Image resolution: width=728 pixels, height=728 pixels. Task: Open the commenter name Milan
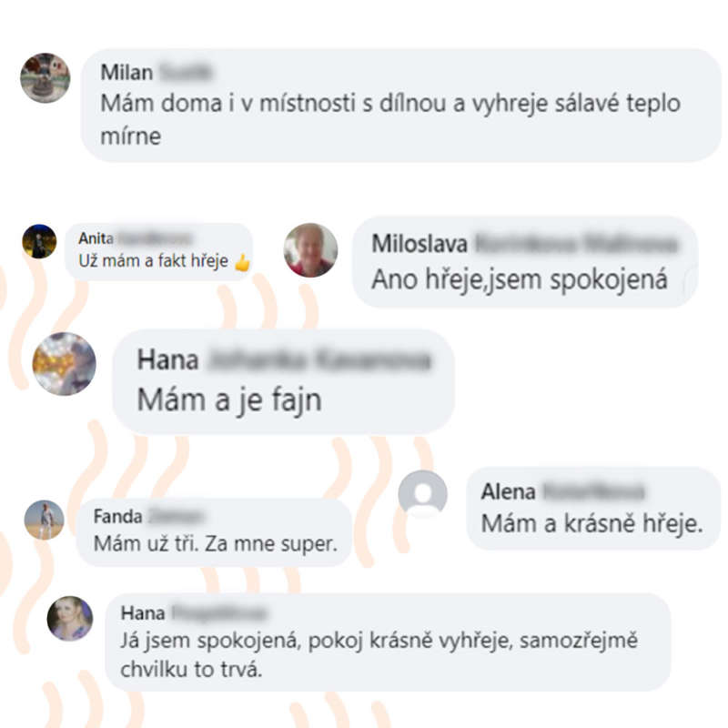pyautogui.click(x=126, y=73)
